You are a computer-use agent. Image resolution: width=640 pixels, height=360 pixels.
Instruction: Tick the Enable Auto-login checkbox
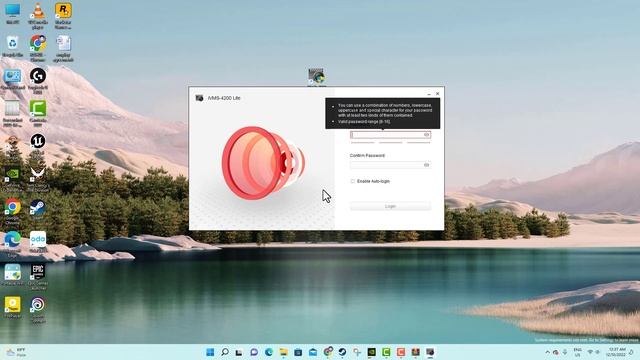click(x=353, y=181)
